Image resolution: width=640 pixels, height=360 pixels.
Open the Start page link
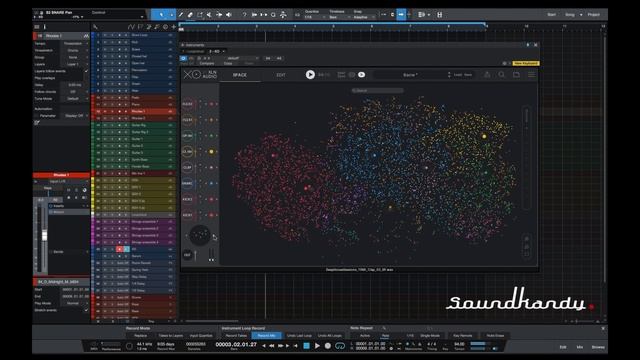click(551, 15)
